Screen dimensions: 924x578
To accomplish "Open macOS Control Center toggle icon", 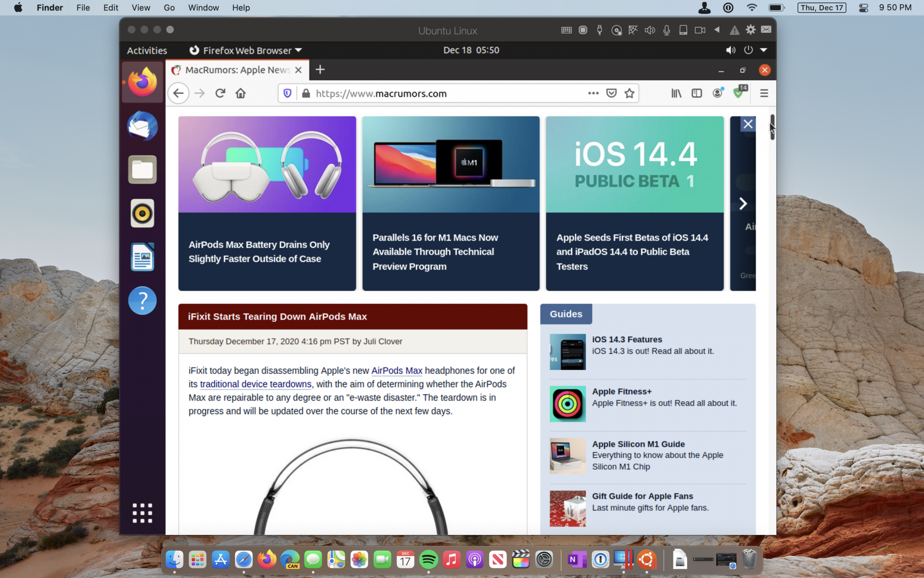I will click(x=863, y=7).
